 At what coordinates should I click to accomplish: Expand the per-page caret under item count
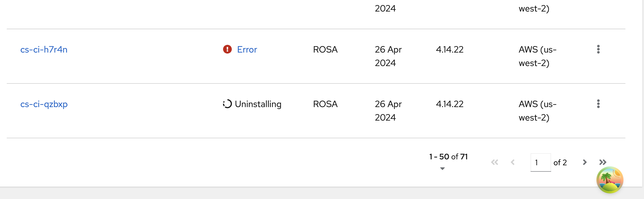[442, 169]
